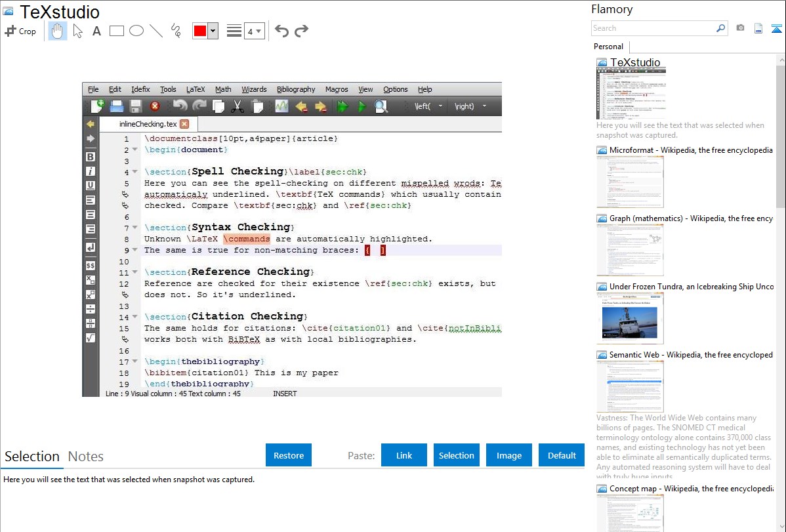Open the Semantic Web snapshot thumbnail
This screenshot has width=786, height=532.
click(x=630, y=386)
